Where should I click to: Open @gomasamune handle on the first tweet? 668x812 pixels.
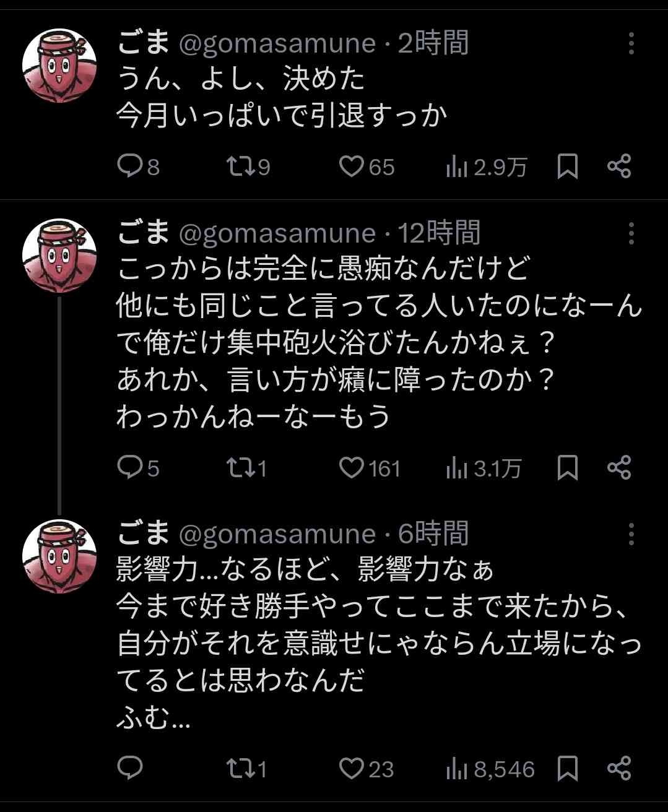coord(277,43)
